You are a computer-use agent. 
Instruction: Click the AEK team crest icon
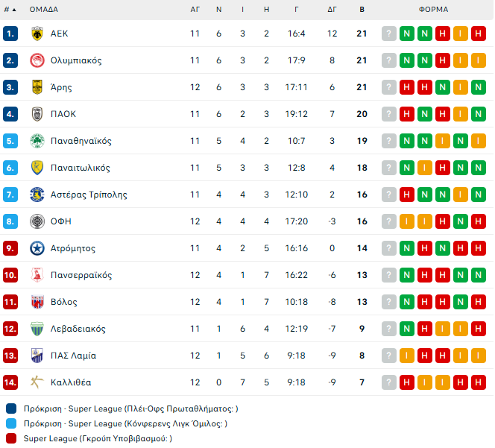pyautogui.click(x=37, y=34)
